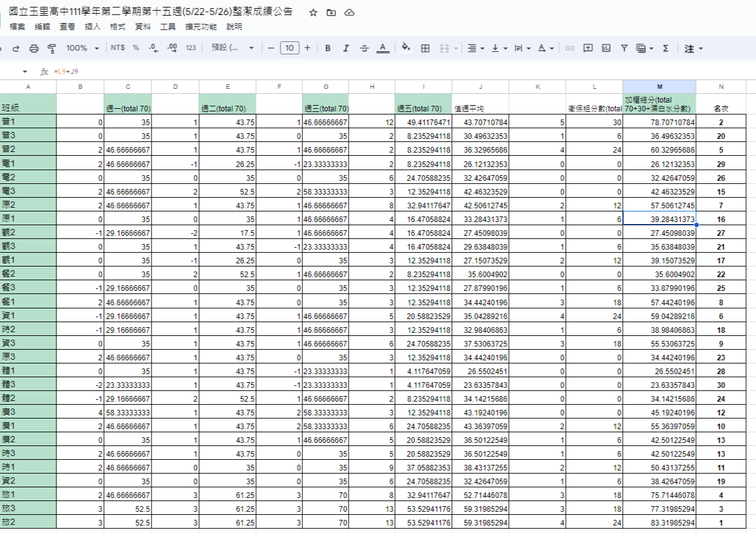Open the 插入 menu
The image size is (756, 533).
(93, 27)
